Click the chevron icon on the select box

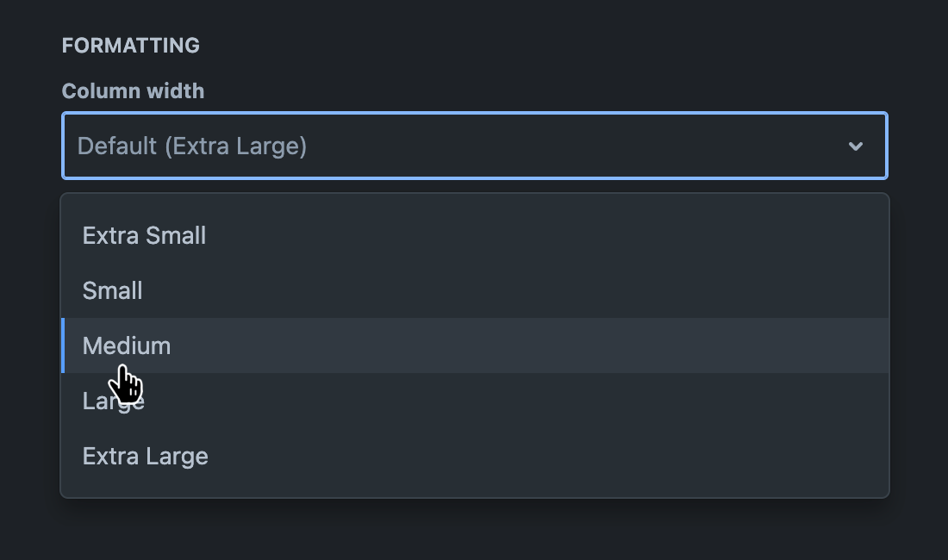(856, 146)
